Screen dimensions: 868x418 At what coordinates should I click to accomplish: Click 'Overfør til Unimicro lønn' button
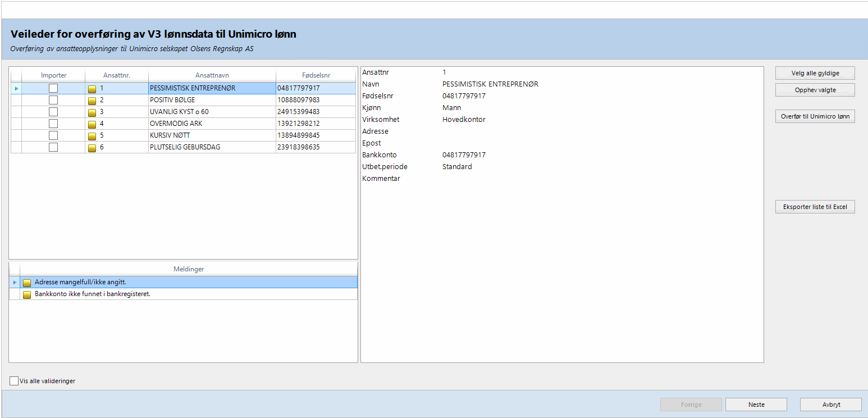tap(815, 117)
